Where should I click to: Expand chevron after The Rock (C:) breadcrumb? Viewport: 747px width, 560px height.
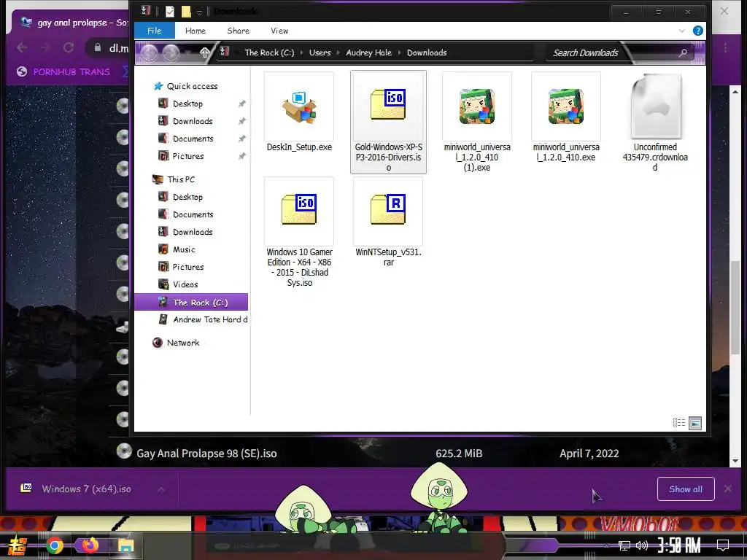[x=301, y=52]
